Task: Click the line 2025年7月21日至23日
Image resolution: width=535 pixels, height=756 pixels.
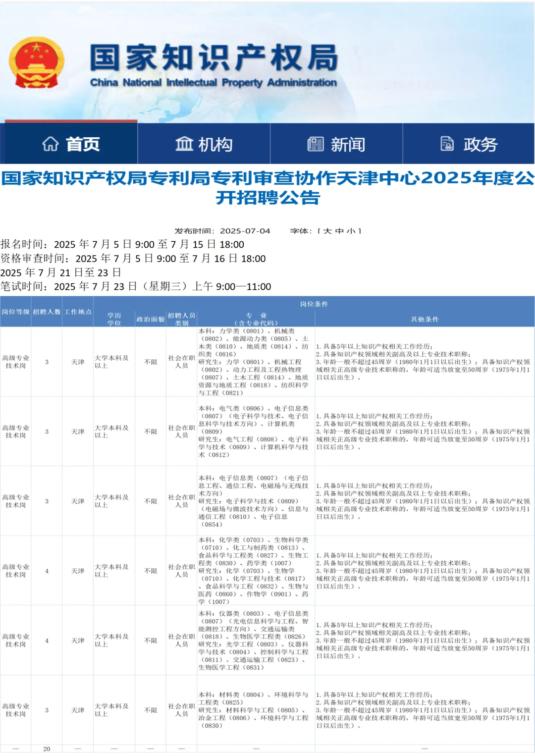Action: point(60,272)
